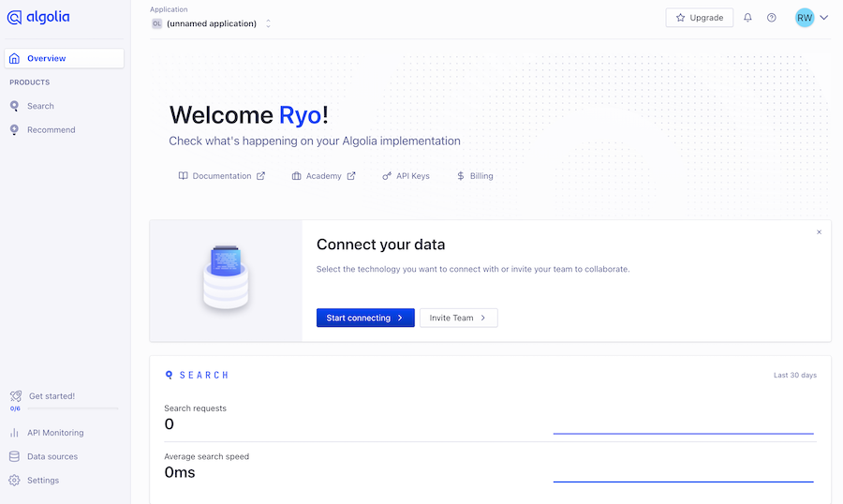The height and width of the screenshot is (504, 843).
Task: Click the star icon in Upgrade button
Action: (x=680, y=18)
